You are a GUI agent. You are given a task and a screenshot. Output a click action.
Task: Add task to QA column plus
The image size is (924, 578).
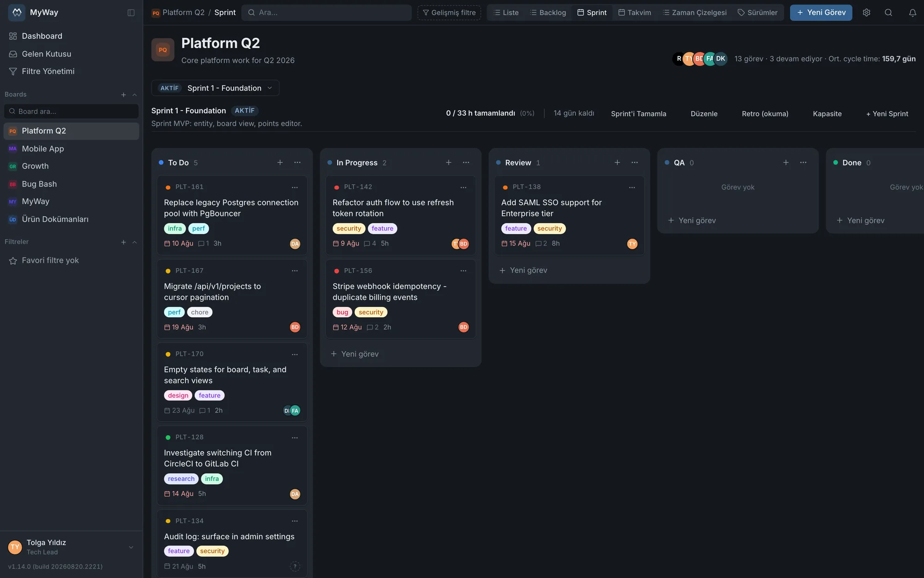(x=786, y=162)
